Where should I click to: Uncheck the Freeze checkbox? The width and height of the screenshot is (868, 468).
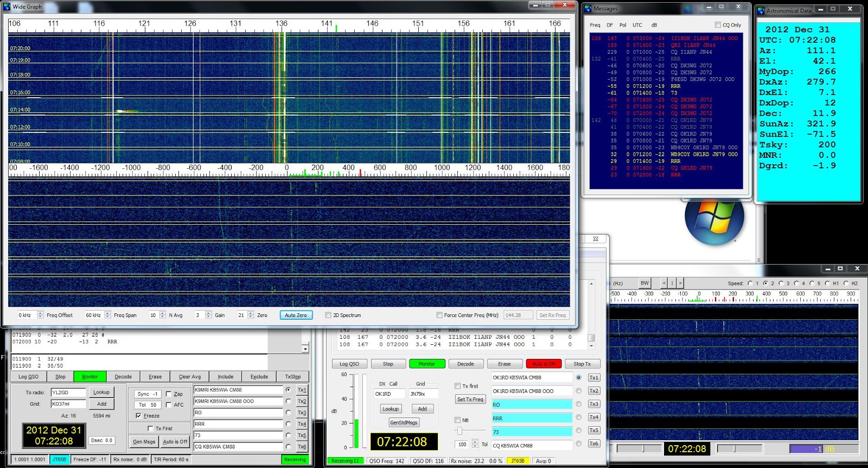[139, 416]
